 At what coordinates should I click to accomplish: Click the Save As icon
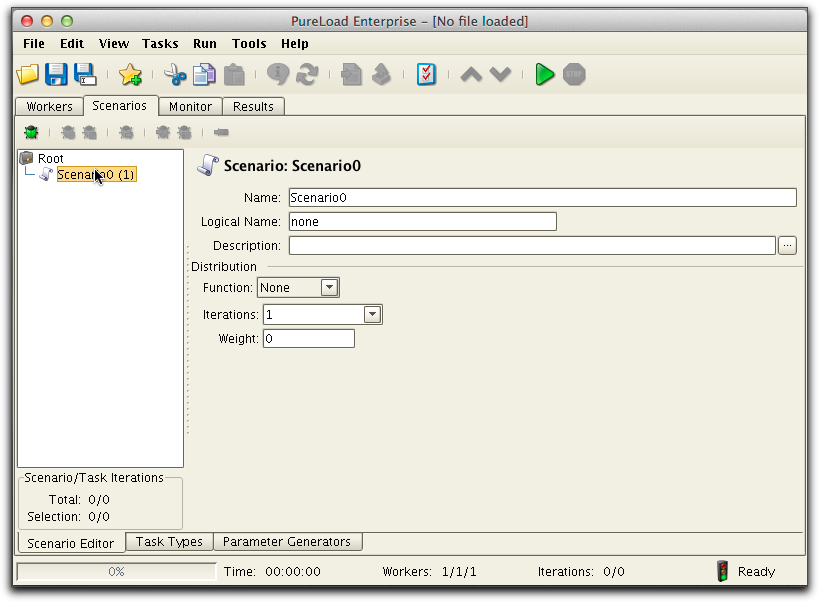click(85, 74)
